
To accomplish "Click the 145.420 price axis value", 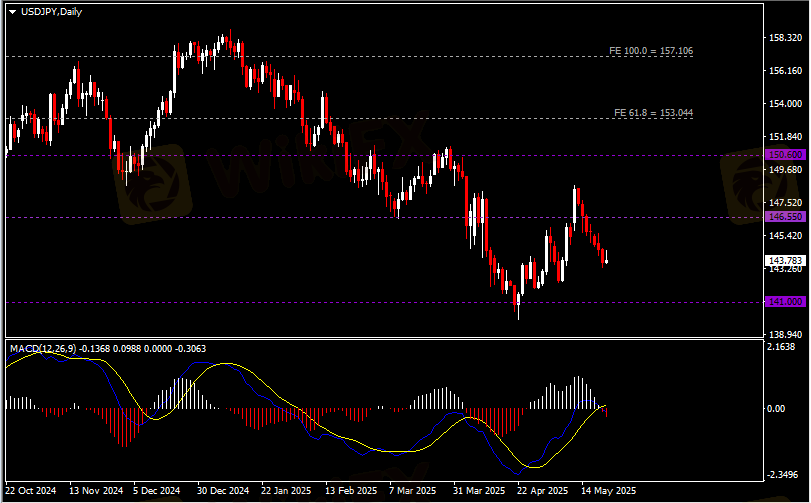I will pyautogui.click(x=786, y=235).
